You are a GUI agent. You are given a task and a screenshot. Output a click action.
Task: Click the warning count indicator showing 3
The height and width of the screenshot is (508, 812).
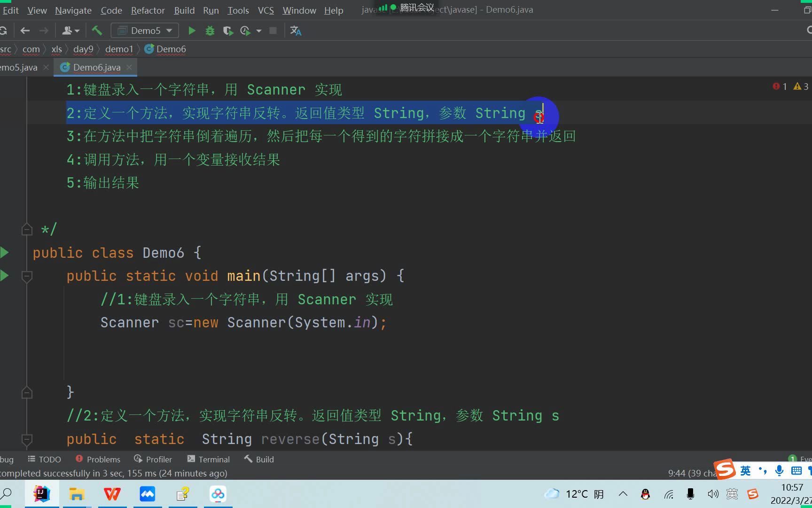[x=801, y=87]
